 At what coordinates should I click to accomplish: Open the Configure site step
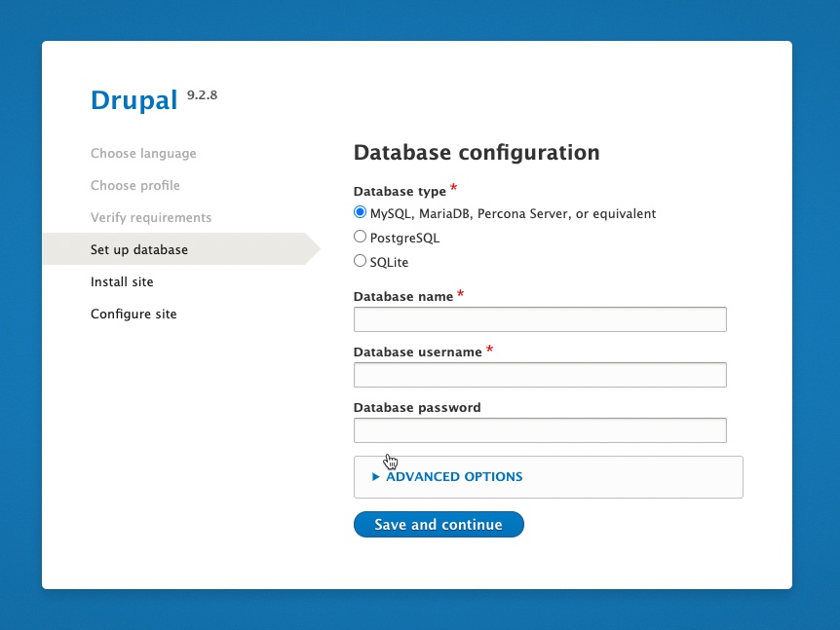pos(134,315)
